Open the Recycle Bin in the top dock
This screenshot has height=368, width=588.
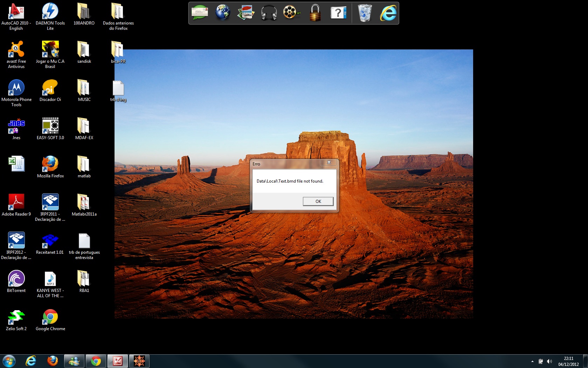coord(365,13)
